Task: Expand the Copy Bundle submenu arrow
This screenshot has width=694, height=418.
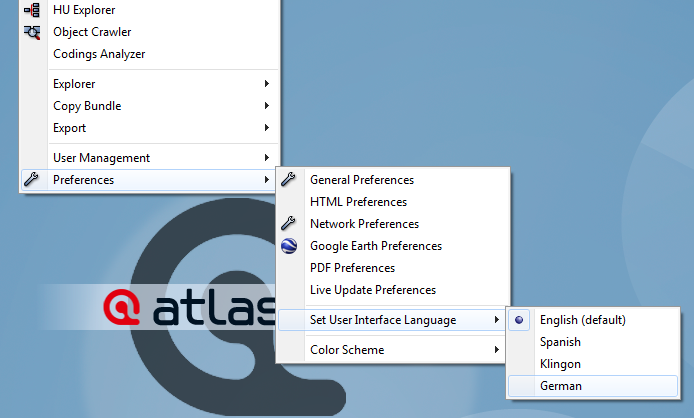Action: pos(266,105)
